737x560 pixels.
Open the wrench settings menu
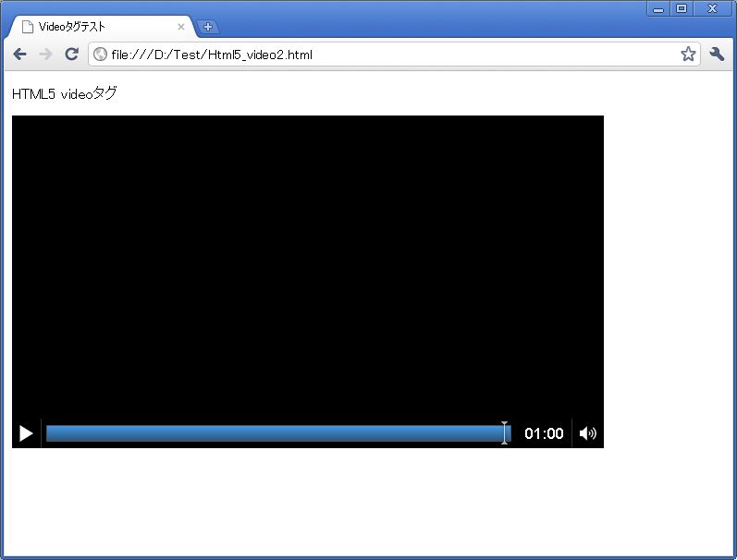click(x=717, y=55)
